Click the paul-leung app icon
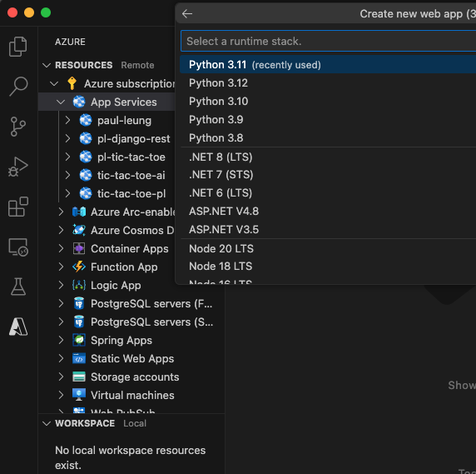 (x=86, y=120)
